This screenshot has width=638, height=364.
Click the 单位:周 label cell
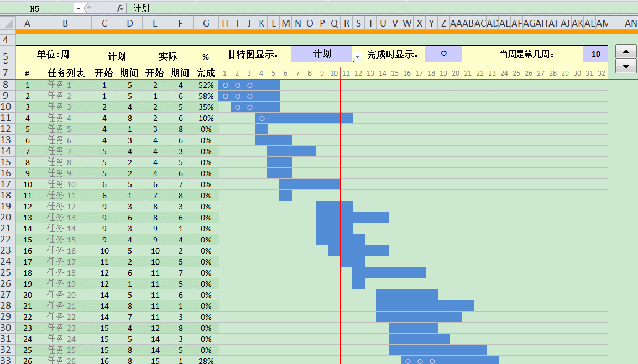53,55
